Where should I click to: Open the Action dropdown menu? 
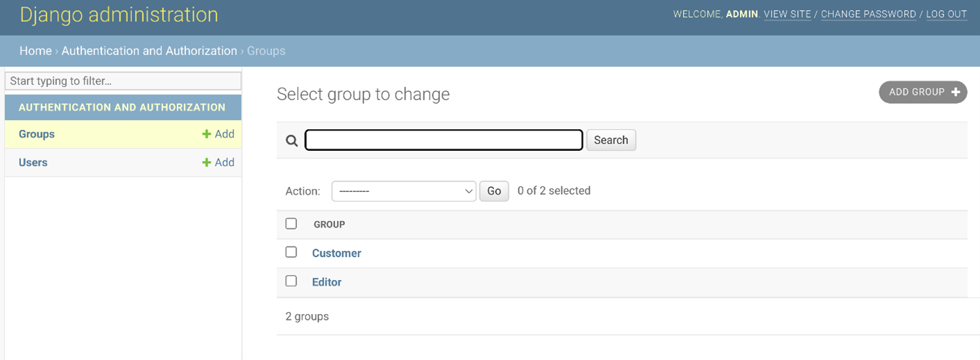403,191
